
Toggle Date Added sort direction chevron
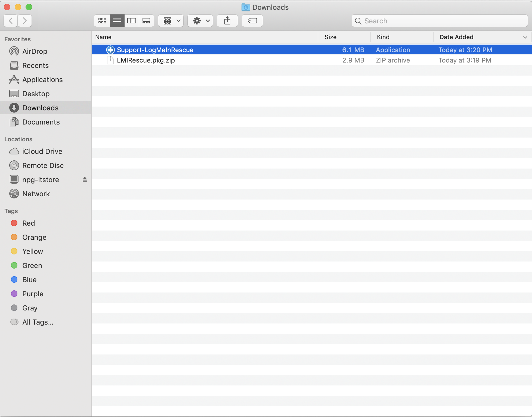pos(525,37)
